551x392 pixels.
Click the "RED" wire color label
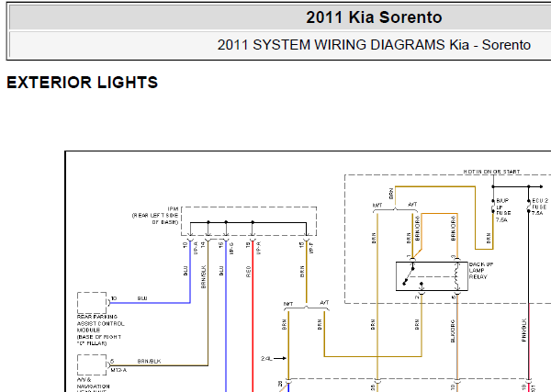[249, 272]
